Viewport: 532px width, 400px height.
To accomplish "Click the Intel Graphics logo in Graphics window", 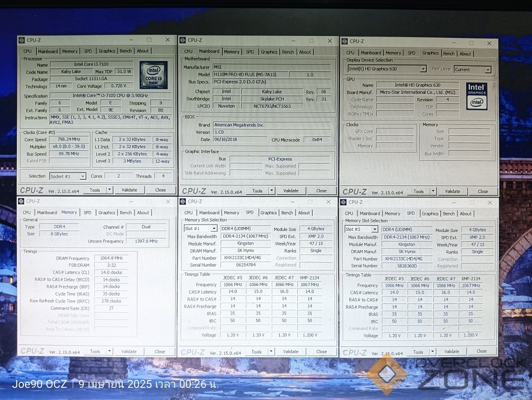I will (476, 96).
